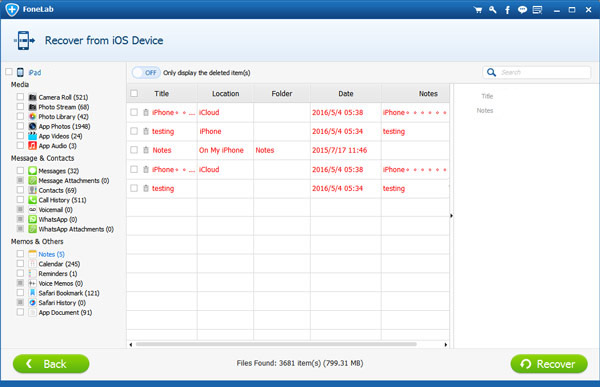Screen dimensions: 600x387
Task: Check the Camera Roll (521) checkbox
Action: click(x=20, y=97)
